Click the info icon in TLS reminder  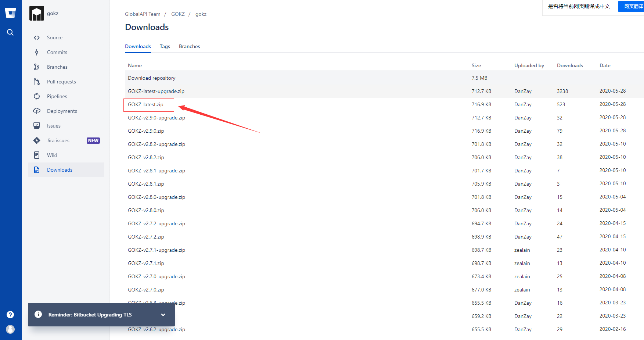pos(38,314)
